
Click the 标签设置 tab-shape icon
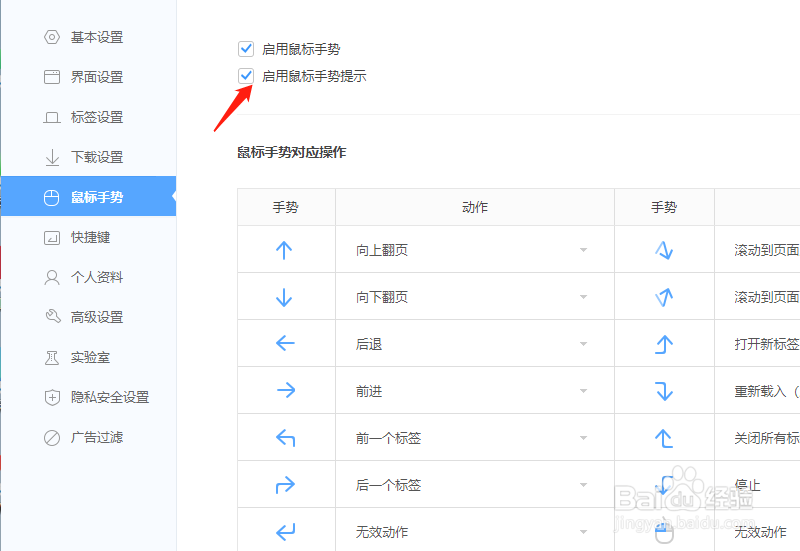tap(52, 117)
